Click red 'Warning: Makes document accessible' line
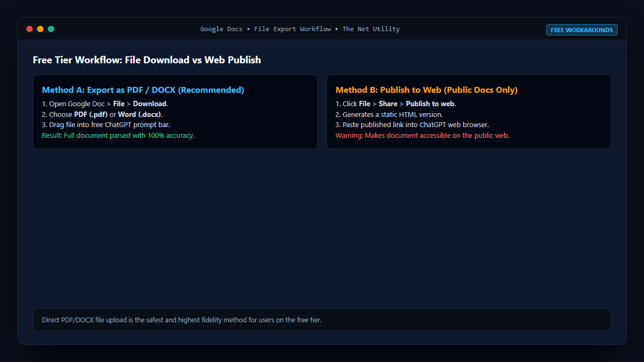Screen dimensions: 644x362 pyautogui.click(x=422, y=135)
